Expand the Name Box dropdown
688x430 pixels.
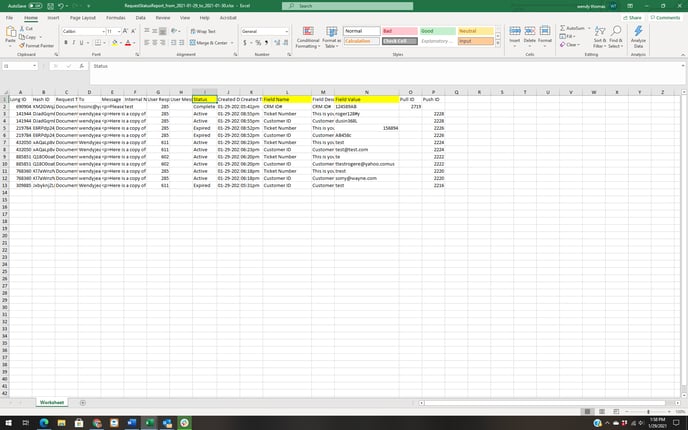38,66
